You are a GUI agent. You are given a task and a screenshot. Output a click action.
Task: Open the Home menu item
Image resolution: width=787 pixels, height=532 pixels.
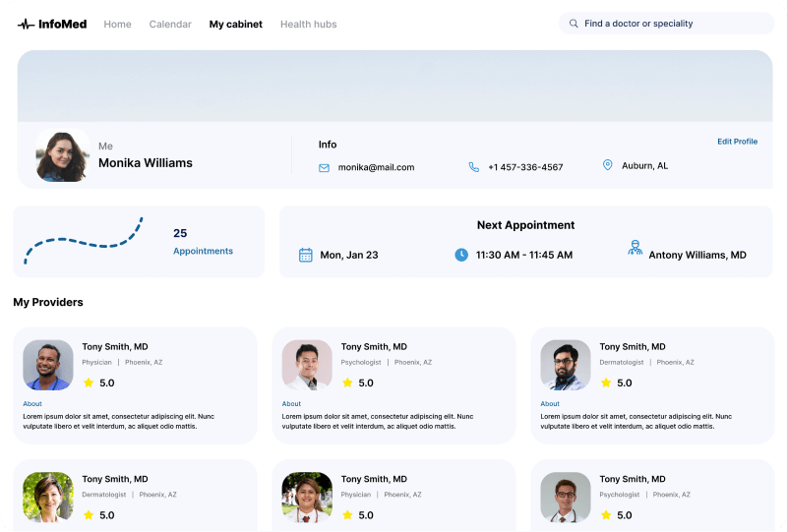[x=117, y=25]
